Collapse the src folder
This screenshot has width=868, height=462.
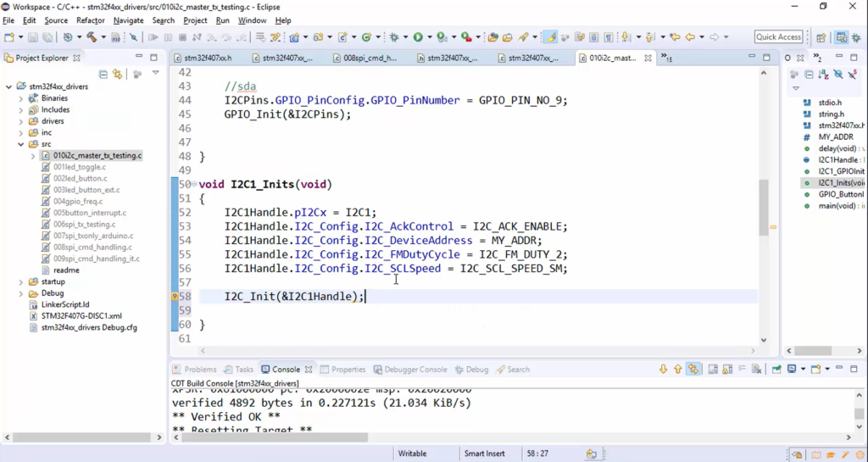(x=21, y=144)
